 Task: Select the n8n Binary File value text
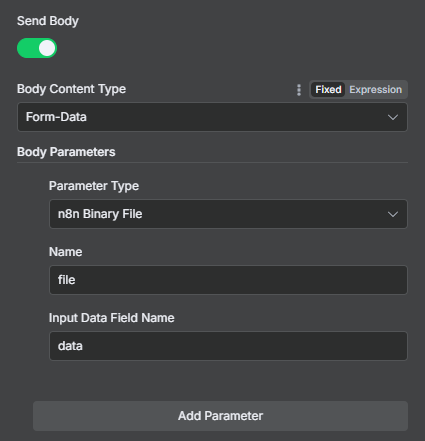coord(100,214)
